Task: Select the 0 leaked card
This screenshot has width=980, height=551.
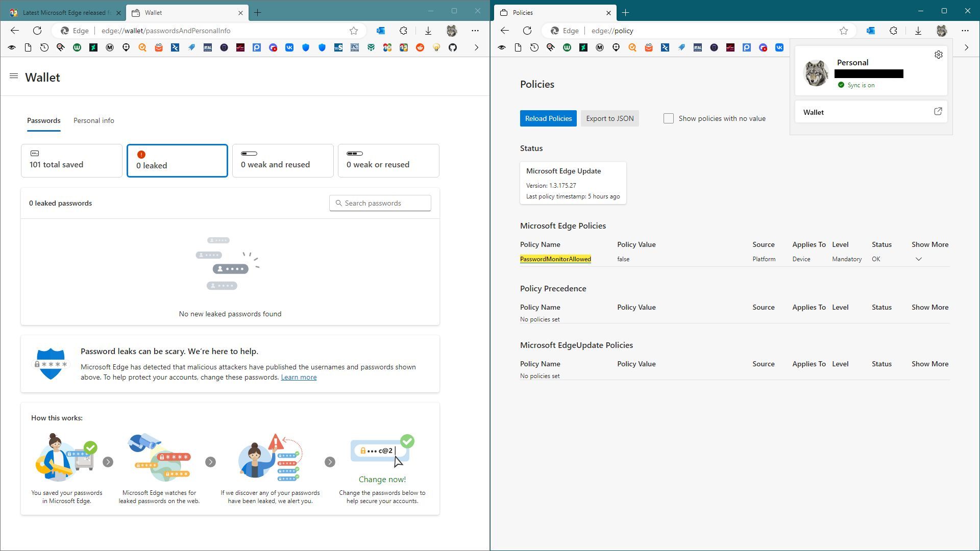Action: click(x=177, y=161)
